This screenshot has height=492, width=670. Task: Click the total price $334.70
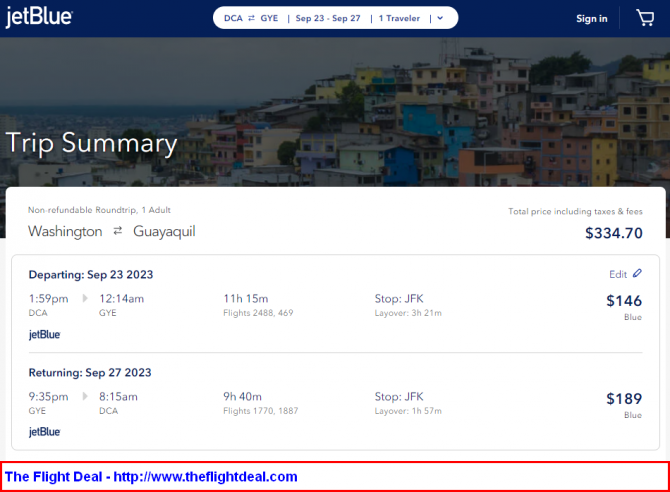pyautogui.click(x=614, y=233)
